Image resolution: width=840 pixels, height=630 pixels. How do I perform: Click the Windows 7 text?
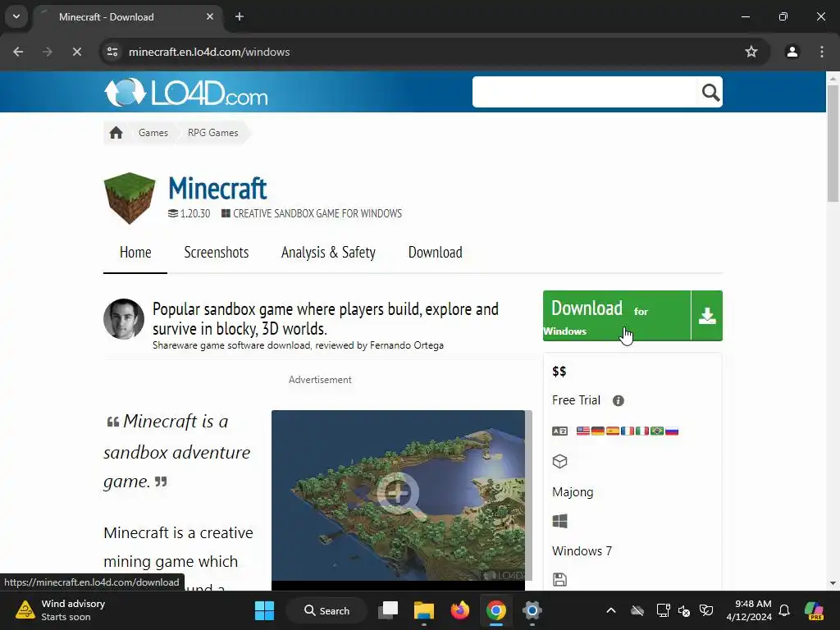(x=582, y=551)
